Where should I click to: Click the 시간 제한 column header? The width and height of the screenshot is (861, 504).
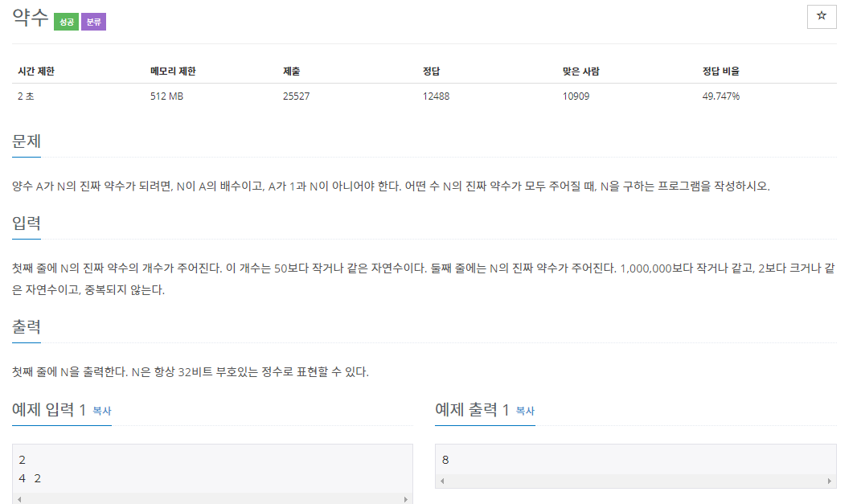(36, 72)
